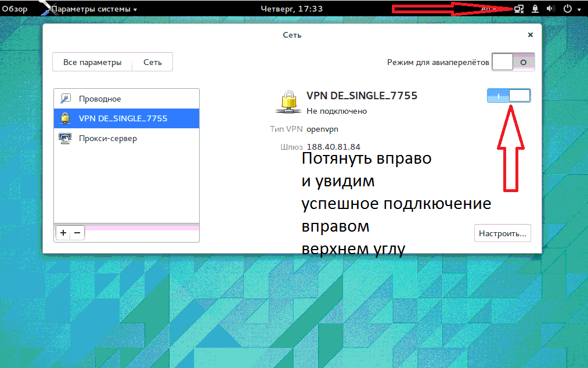Open the Параметры системы app menu dropdown
The width and height of the screenshot is (588, 368).
click(94, 9)
